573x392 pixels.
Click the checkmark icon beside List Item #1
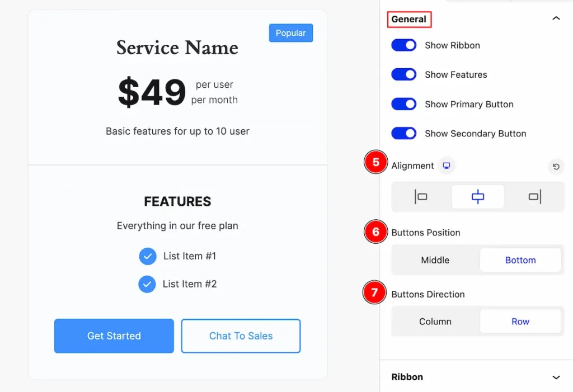coord(148,256)
